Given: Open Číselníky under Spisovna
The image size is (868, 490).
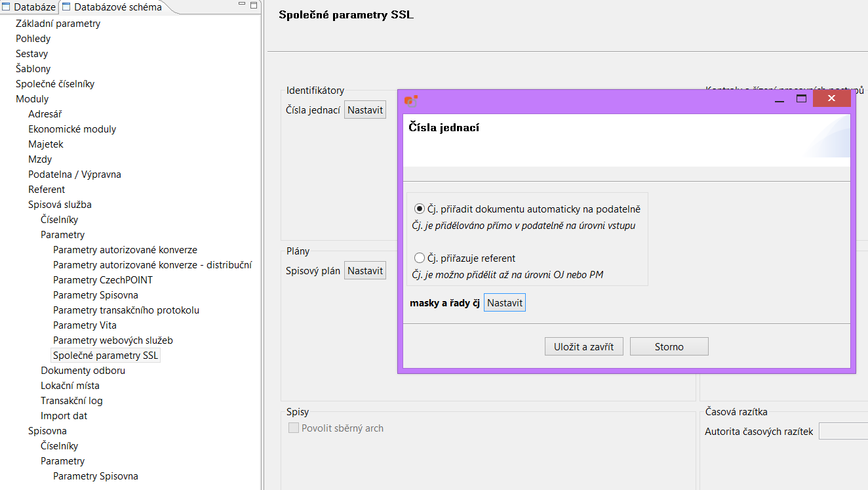Looking at the screenshot, I should (x=59, y=446).
